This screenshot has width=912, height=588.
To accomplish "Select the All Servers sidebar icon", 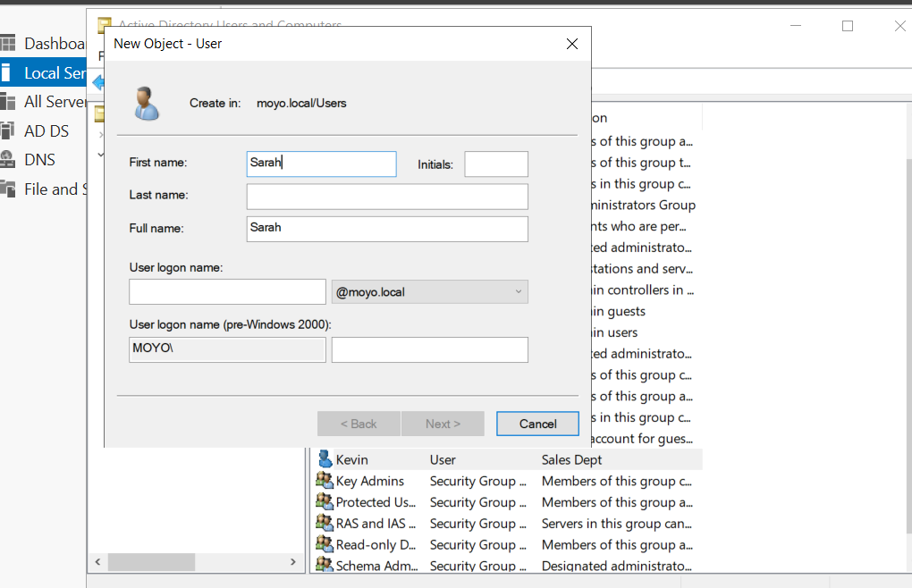I will 8,102.
